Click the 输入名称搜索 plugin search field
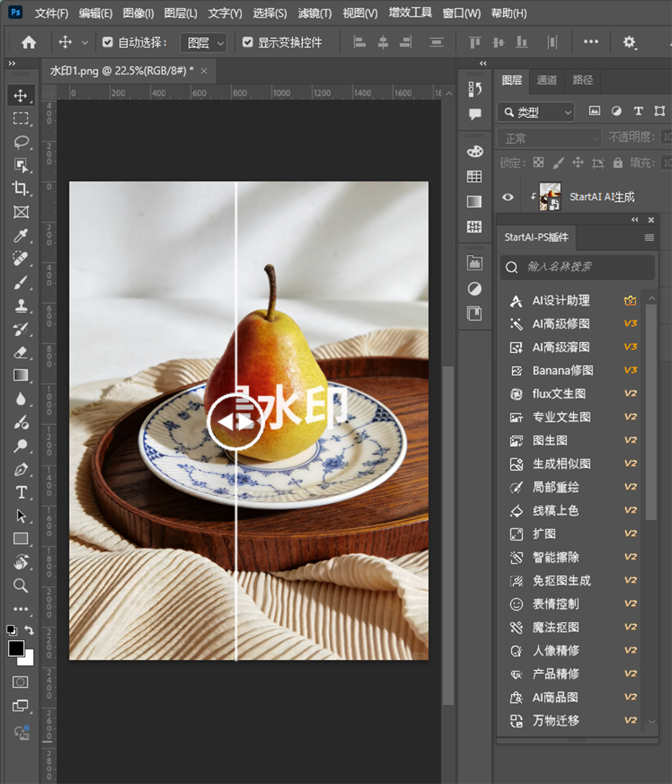 (x=577, y=267)
